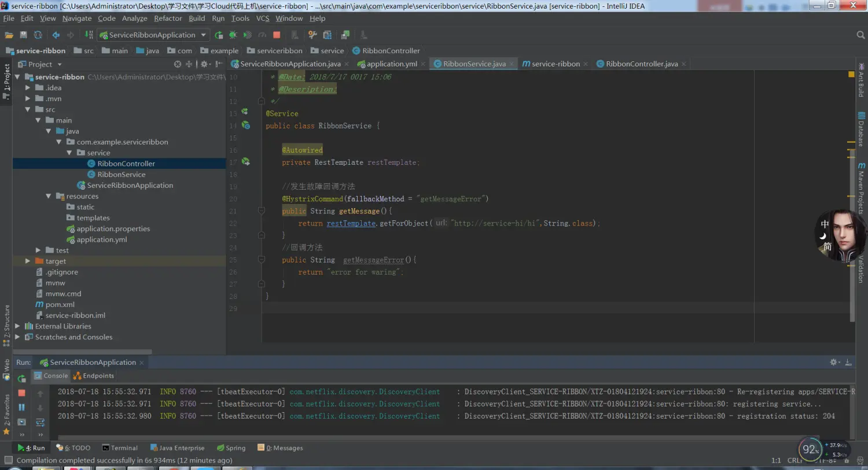Image resolution: width=868 pixels, height=470 pixels.
Task: Select pom.xml in the project tree
Action: tap(60, 305)
